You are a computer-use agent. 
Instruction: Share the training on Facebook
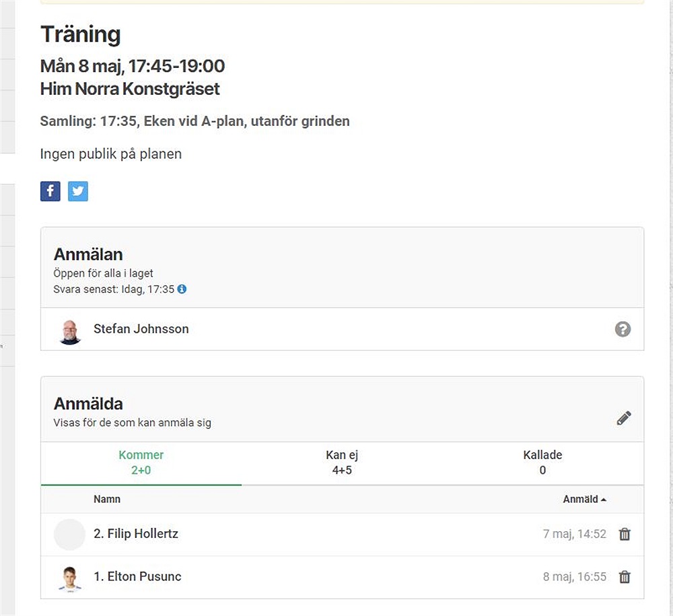(50, 191)
